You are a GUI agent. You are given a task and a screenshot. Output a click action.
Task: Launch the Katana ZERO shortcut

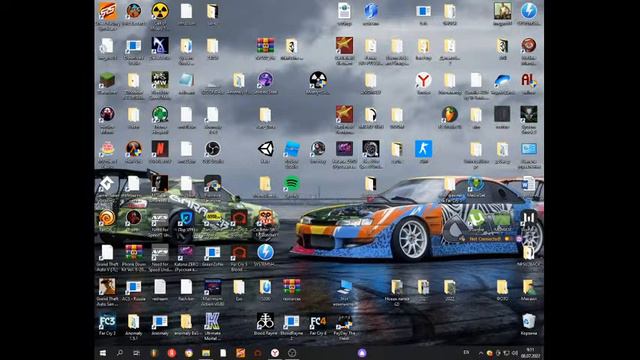186,253
